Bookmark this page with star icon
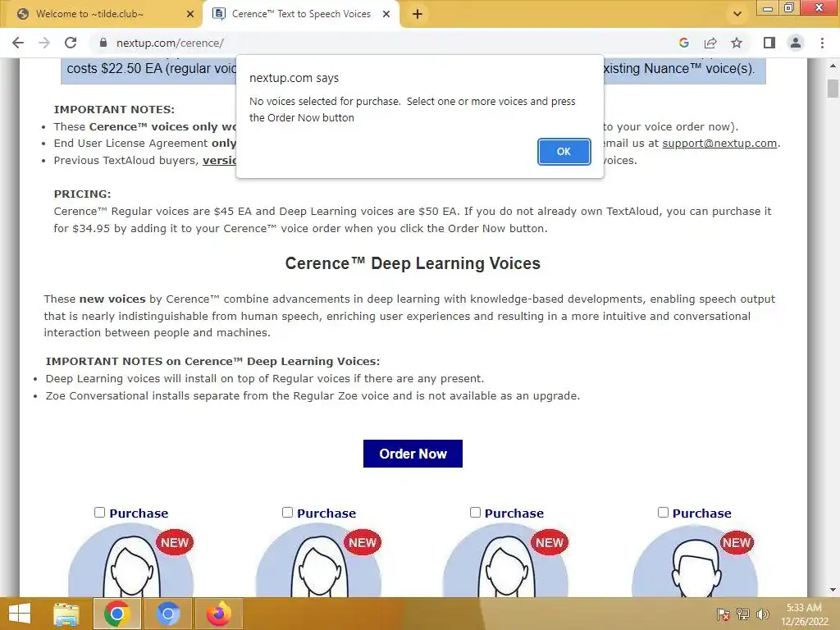Screen dimensions: 840x630 click(737, 43)
